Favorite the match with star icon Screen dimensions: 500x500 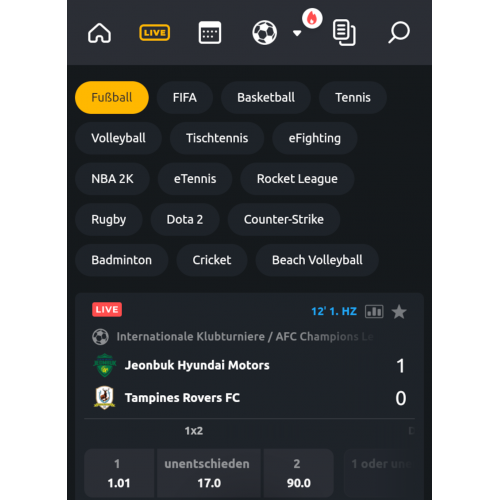399,312
